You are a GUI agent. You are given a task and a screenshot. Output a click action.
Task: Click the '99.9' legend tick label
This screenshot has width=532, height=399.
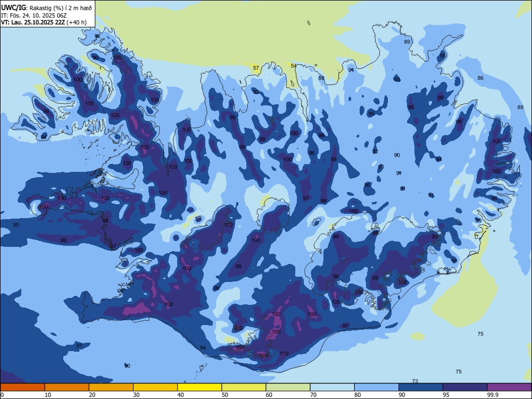[x=493, y=395]
